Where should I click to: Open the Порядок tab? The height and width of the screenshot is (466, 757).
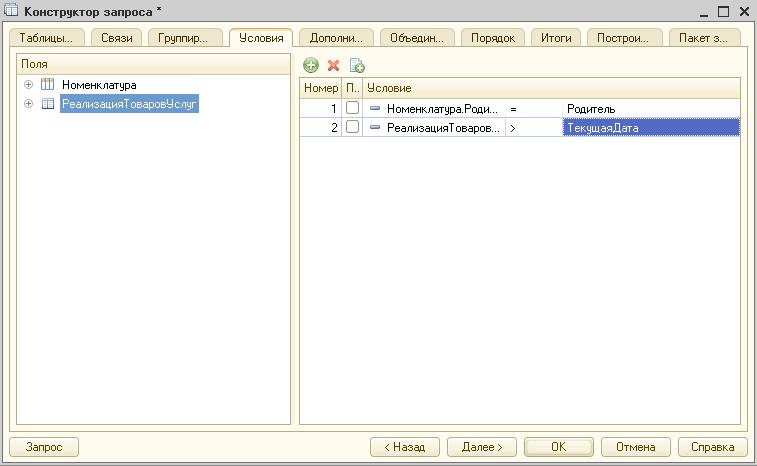click(x=494, y=38)
